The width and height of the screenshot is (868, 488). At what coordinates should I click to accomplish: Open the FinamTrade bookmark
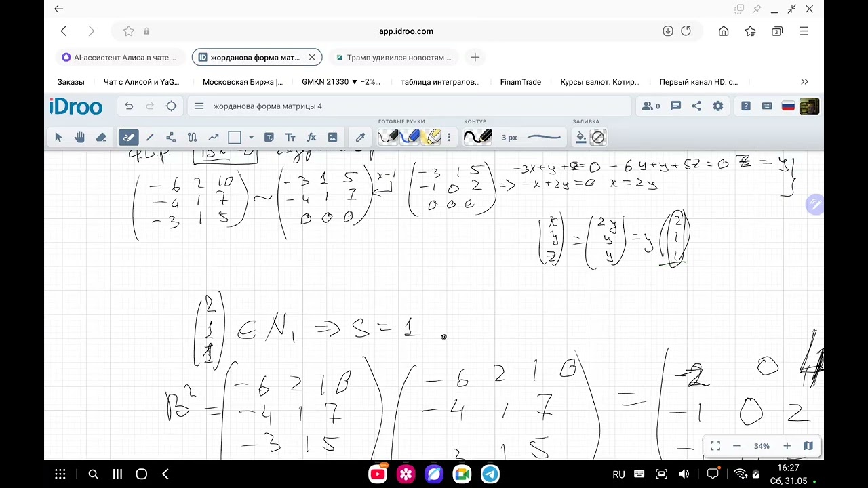click(x=521, y=82)
